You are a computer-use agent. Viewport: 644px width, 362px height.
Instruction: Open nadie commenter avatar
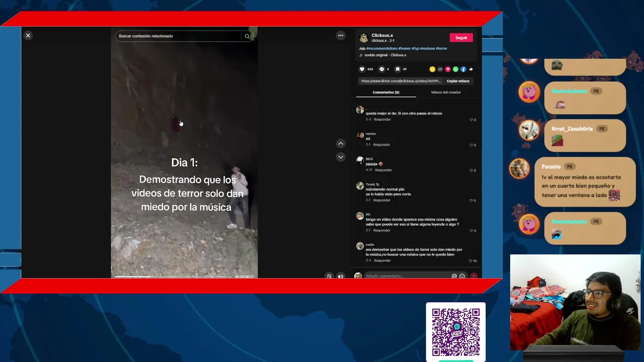coord(360,246)
